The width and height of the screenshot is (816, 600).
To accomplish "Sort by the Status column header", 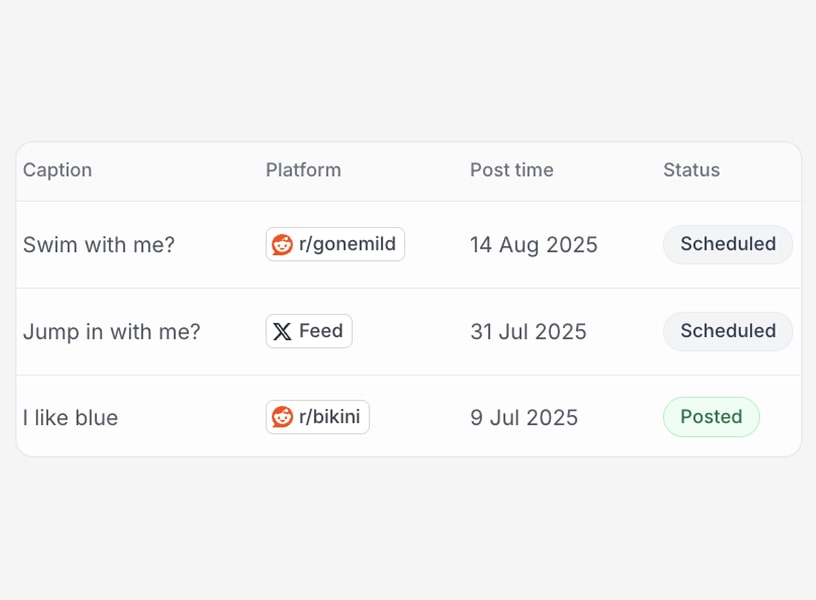I will tap(691, 170).
